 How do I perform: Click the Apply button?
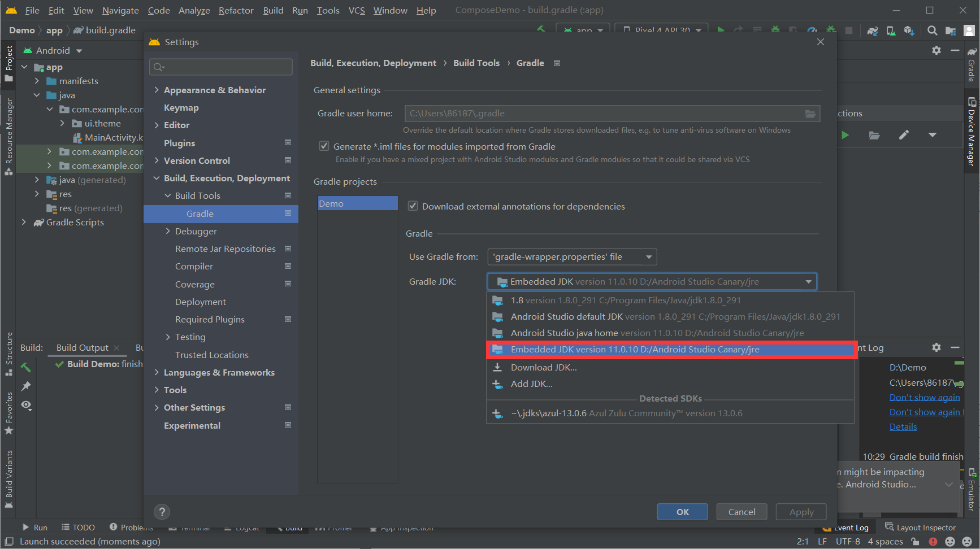point(801,512)
